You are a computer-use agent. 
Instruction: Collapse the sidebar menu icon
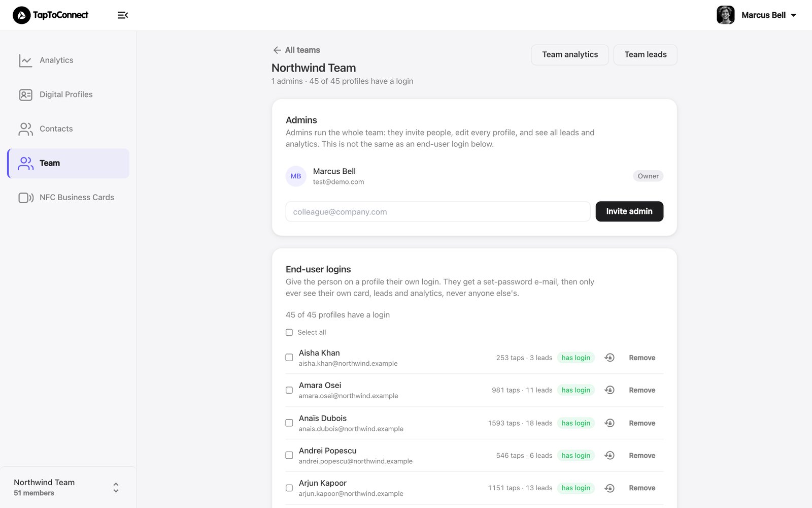pyautogui.click(x=123, y=15)
